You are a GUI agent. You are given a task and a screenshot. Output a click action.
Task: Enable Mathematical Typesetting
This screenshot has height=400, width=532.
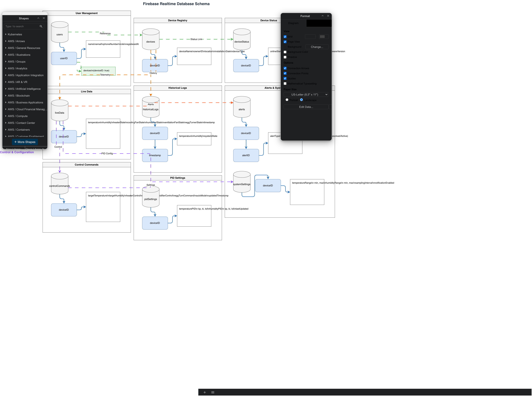point(285,84)
